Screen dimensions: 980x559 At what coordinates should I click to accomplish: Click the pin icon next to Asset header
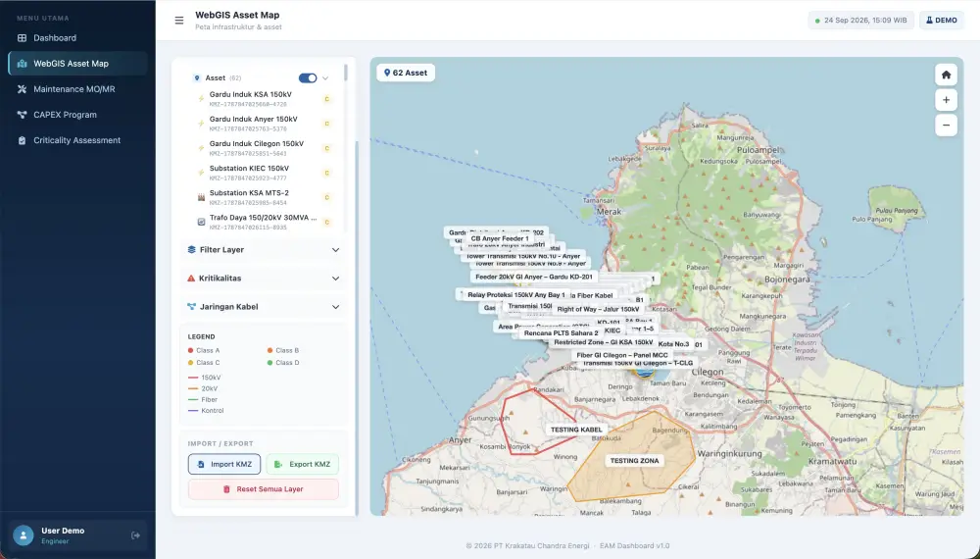(x=197, y=78)
